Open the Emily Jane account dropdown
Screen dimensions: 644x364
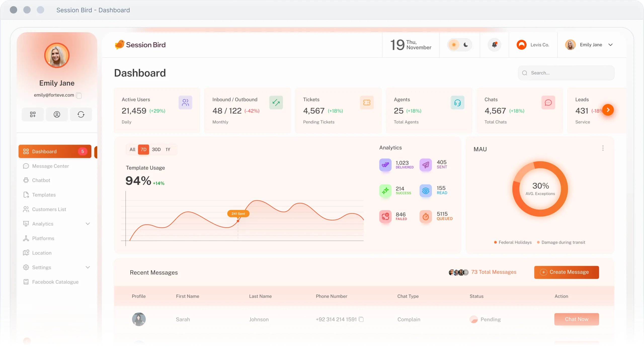tap(611, 45)
